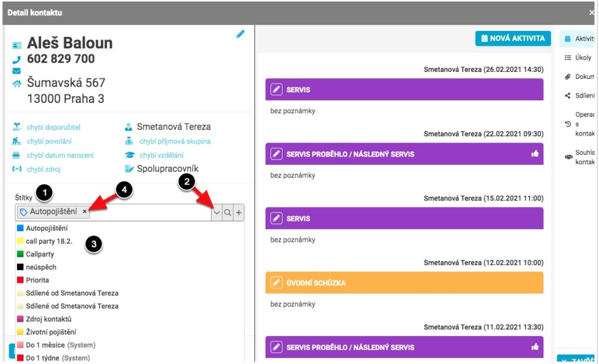599x364 pixels.
Task: Open the Úkoly tab in sidebar
Action: (x=578, y=58)
